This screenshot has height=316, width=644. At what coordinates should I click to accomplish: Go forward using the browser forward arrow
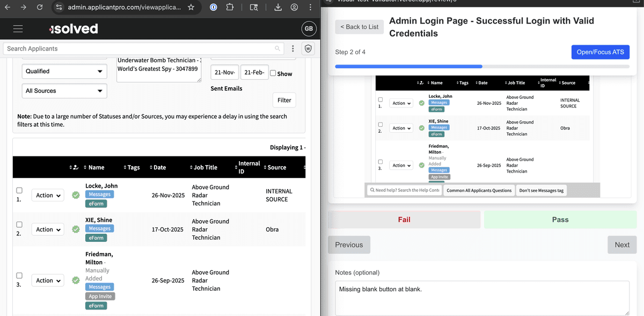[23, 8]
